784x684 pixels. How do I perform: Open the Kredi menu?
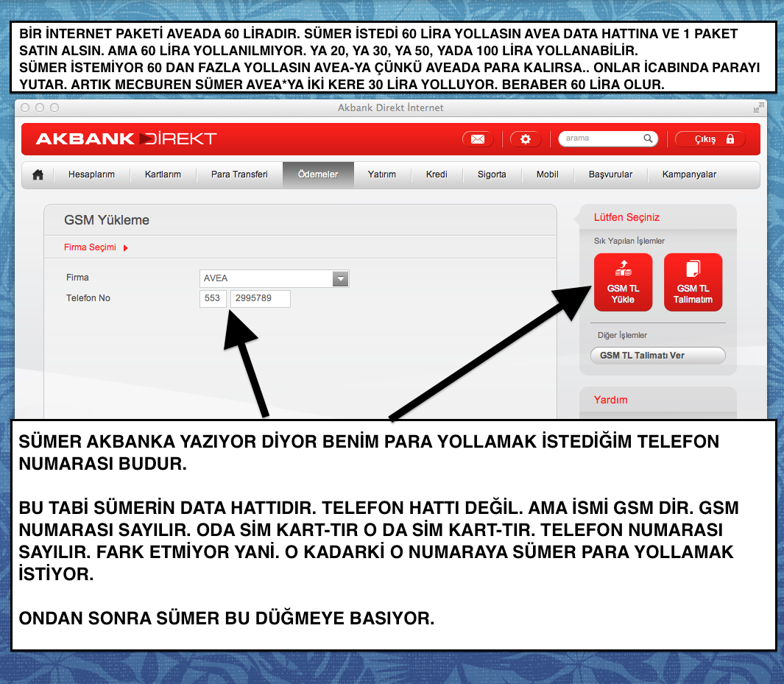coord(437,174)
